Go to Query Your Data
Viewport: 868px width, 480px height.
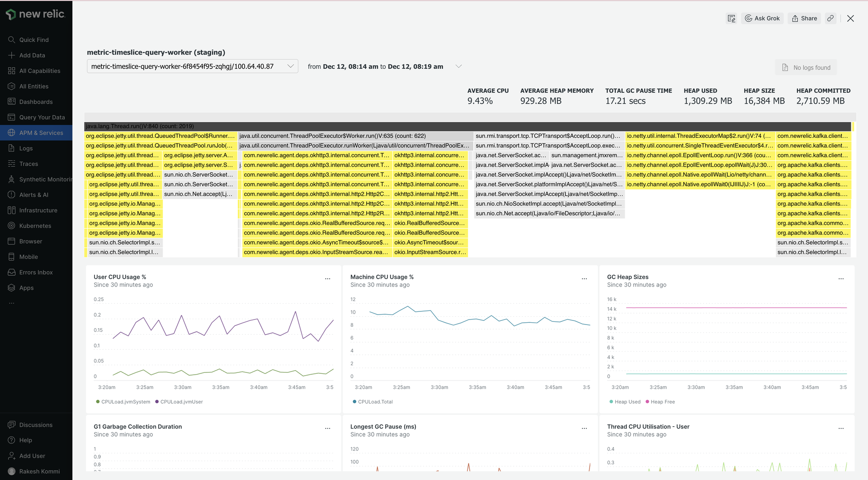coord(42,118)
